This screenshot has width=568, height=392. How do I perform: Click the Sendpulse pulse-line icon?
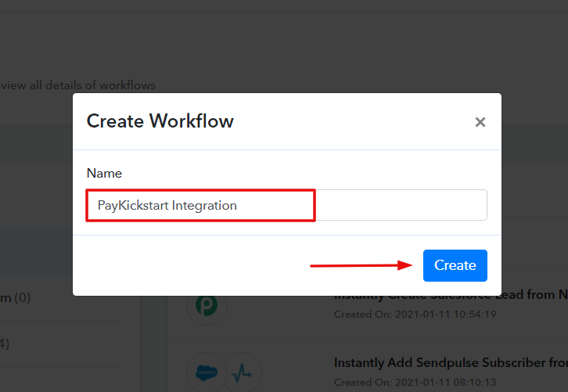[x=243, y=372]
